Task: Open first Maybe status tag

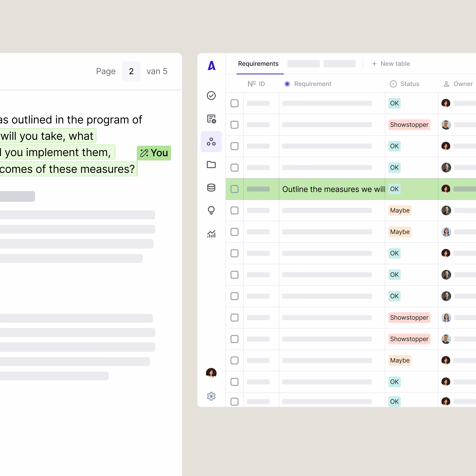Action: 400,210
